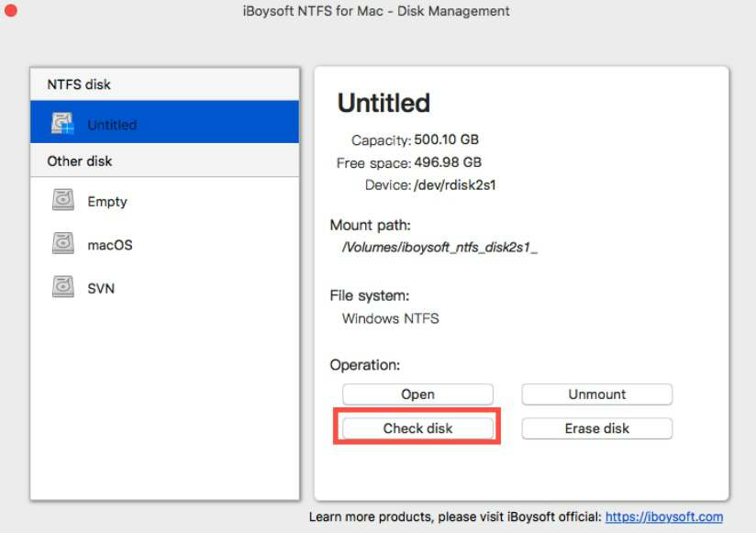Viewport: 756px width, 533px height.
Task: Click the Erase disk button
Action: [x=596, y=428]
